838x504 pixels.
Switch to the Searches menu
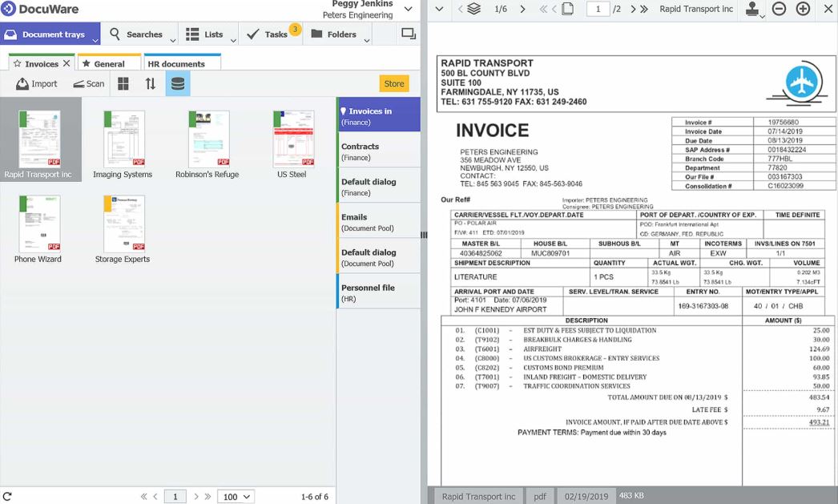[x=135, y=34]
